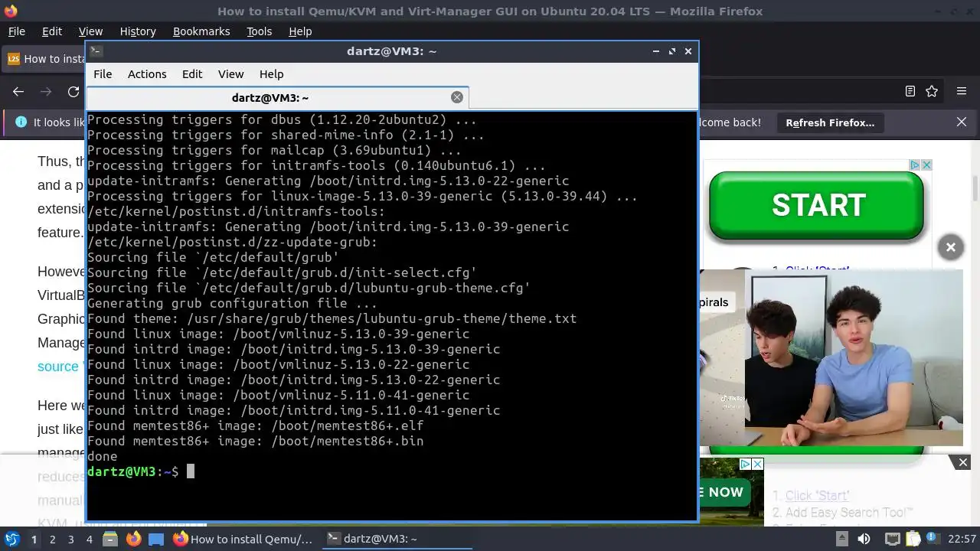980x551 pixels.
Task: Click the 22:57 clock in the panel
Action: pyautogui.click(x=962, y=539)
